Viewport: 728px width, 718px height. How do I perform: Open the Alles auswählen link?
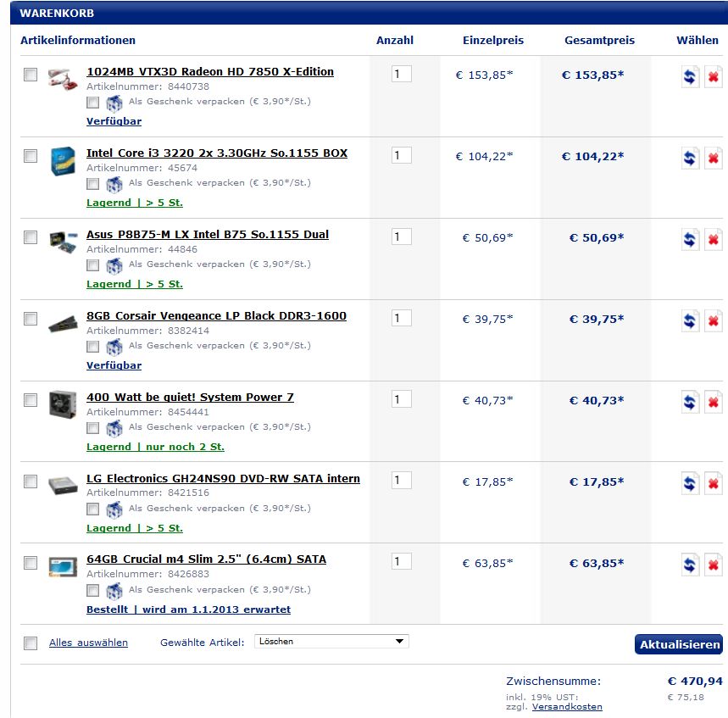(88, 643)
